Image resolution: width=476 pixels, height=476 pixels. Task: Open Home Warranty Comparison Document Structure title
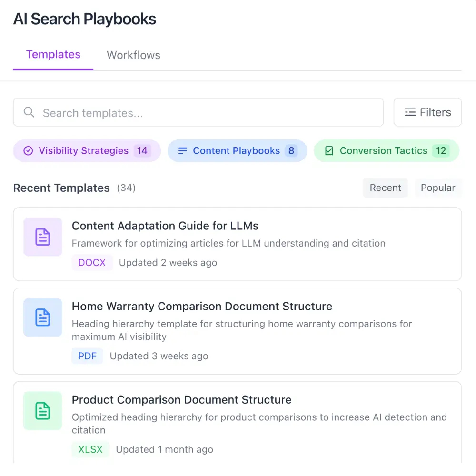click(202, 307)
